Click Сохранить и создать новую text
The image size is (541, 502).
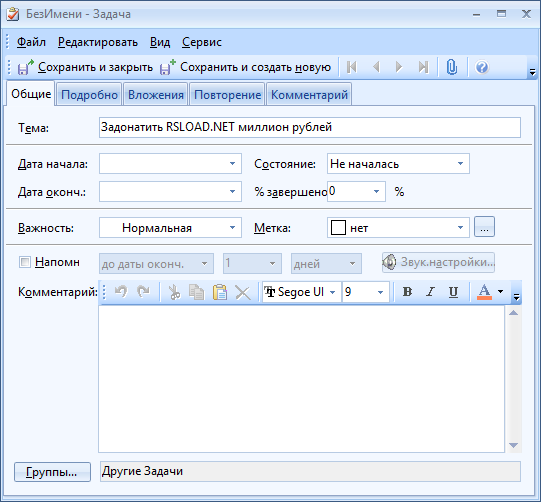click(x=256, y=67)
